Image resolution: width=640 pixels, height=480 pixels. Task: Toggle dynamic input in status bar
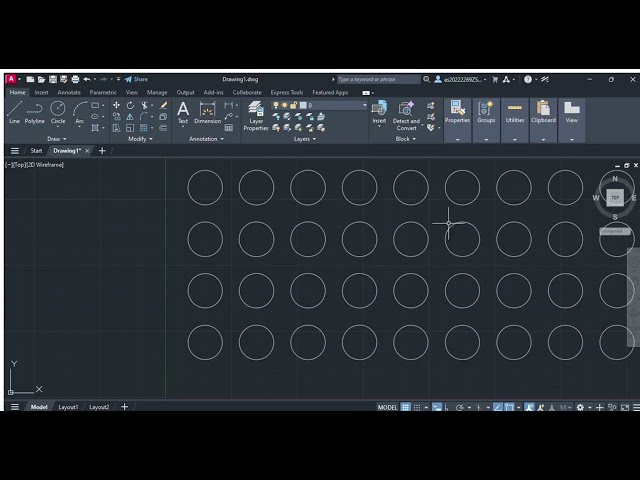[x=437, y=407]
